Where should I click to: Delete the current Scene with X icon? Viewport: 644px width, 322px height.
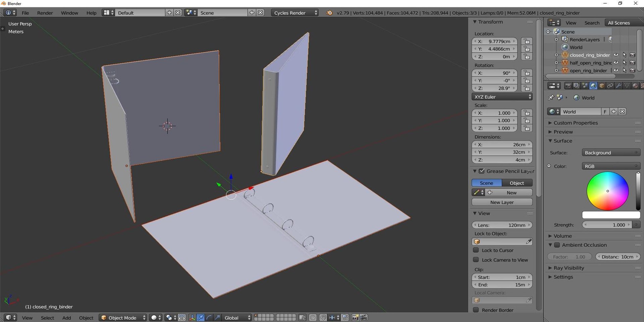click(x=260, y=13)
